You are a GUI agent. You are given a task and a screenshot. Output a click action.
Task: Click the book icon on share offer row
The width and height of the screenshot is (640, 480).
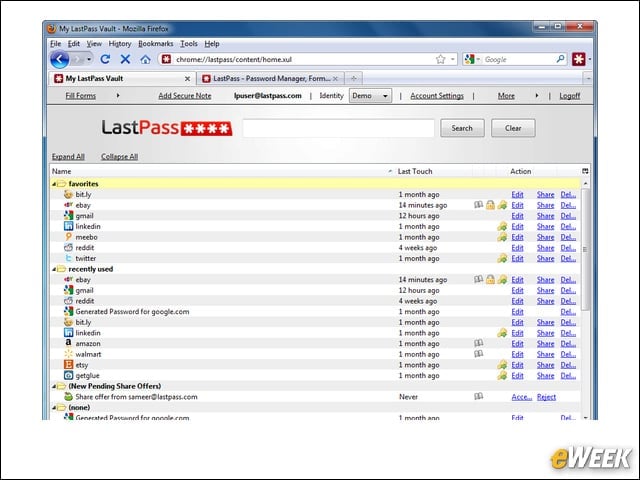[x=478, y=396]
